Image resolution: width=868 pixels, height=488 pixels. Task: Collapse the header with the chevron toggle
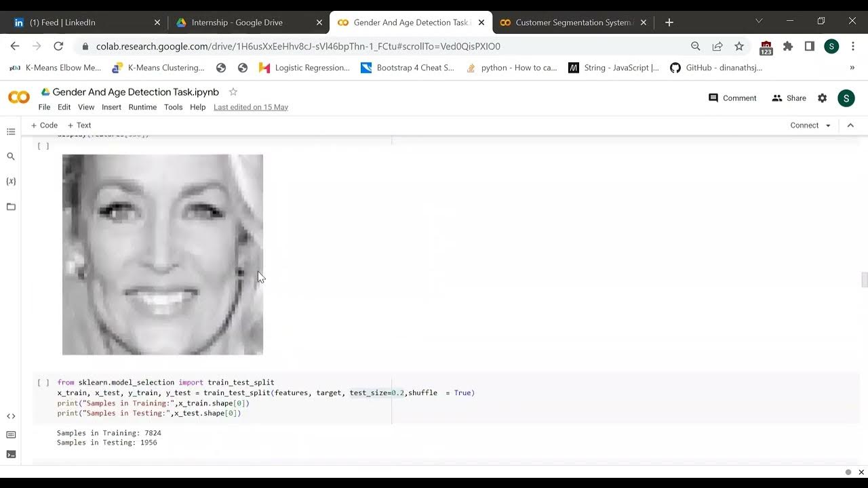850,125
